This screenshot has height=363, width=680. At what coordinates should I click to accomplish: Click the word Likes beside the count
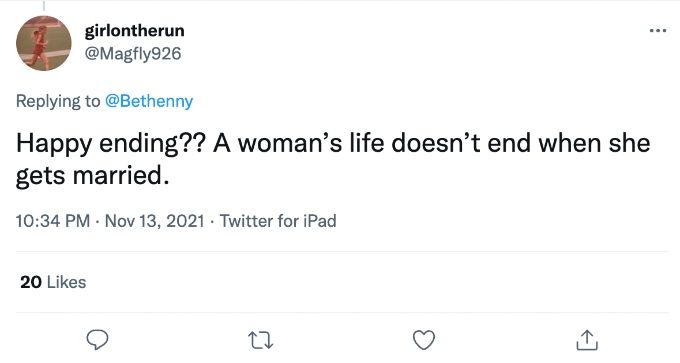66,282
